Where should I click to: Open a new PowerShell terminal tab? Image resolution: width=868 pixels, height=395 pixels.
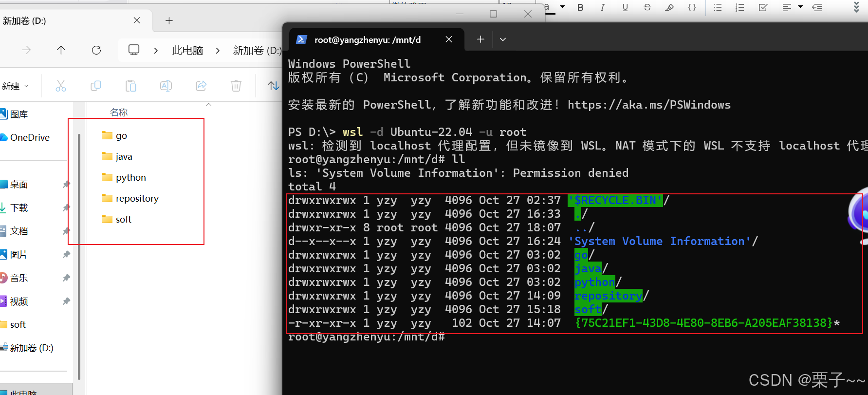480,39
